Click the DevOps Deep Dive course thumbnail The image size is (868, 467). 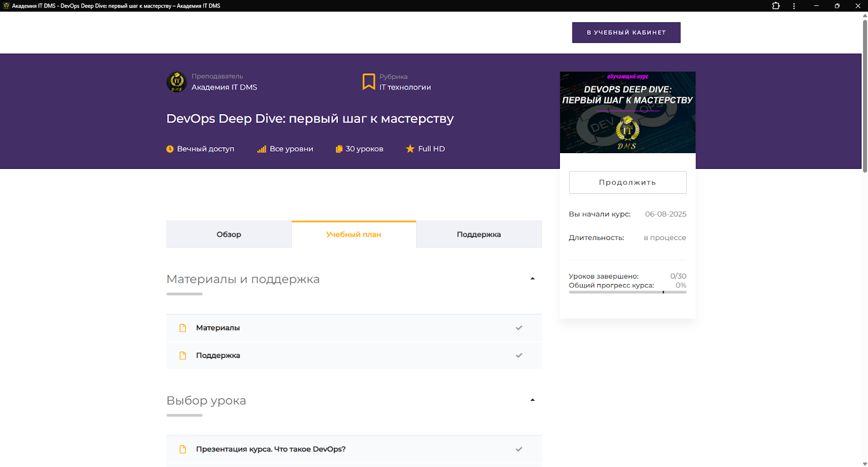(628, 112)
